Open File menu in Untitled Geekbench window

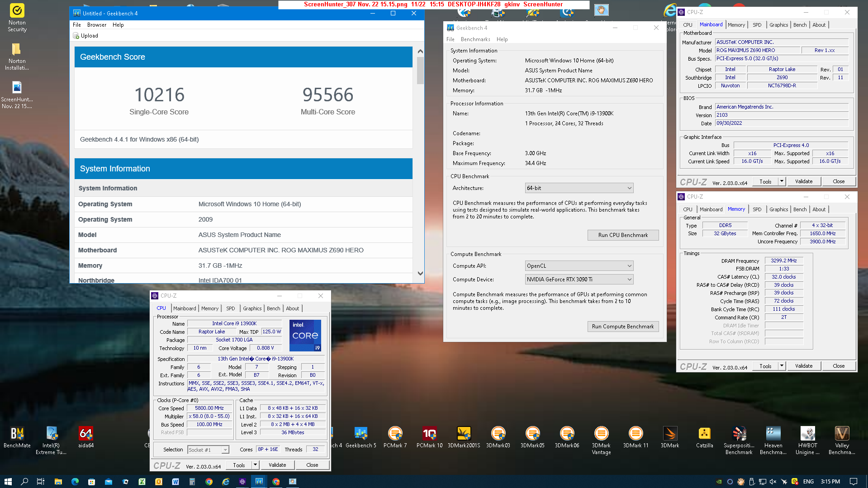(77, 25)
